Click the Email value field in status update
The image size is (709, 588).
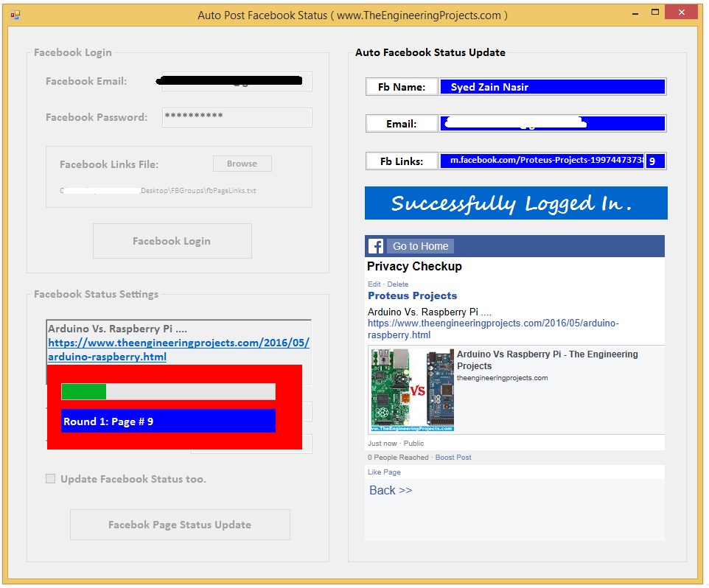(553, 123)
